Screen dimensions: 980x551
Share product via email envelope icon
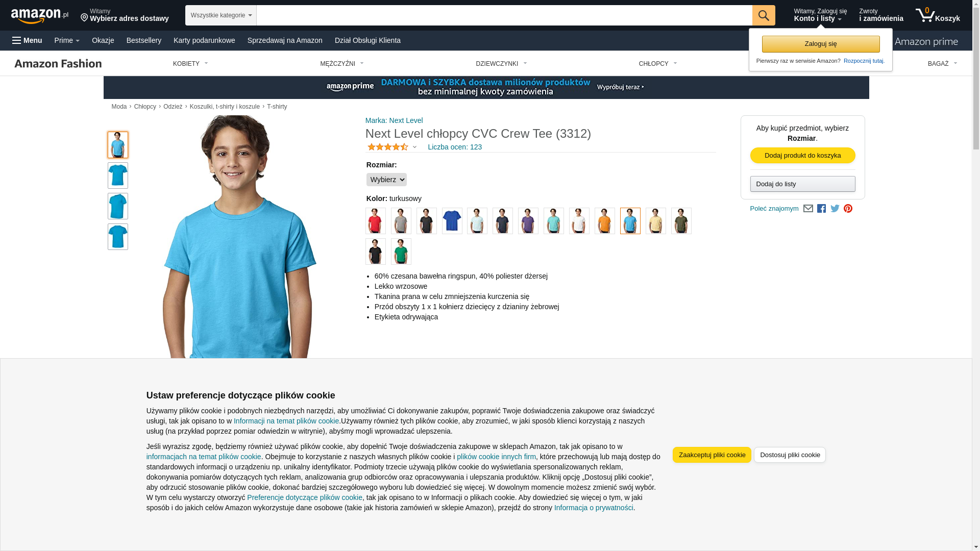click(808, 209)
